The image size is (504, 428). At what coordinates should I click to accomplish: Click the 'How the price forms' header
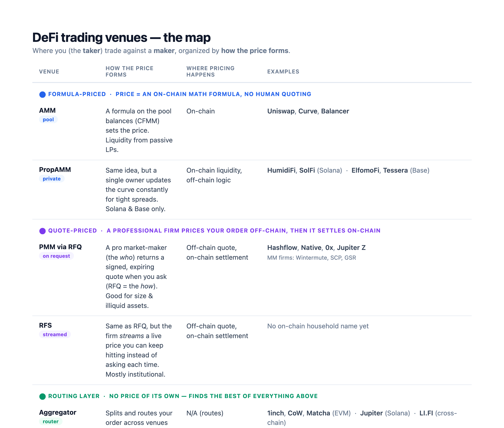tap(130, 71)
